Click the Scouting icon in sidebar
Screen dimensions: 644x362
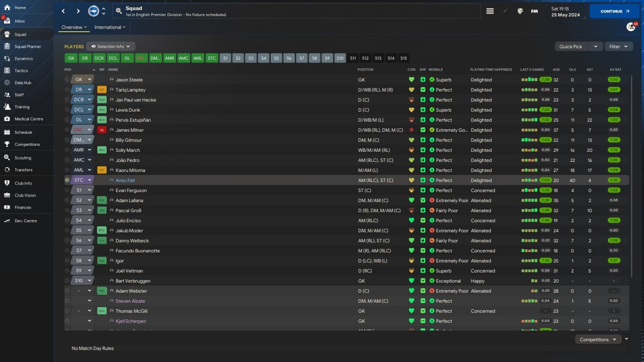coord(7,157)
